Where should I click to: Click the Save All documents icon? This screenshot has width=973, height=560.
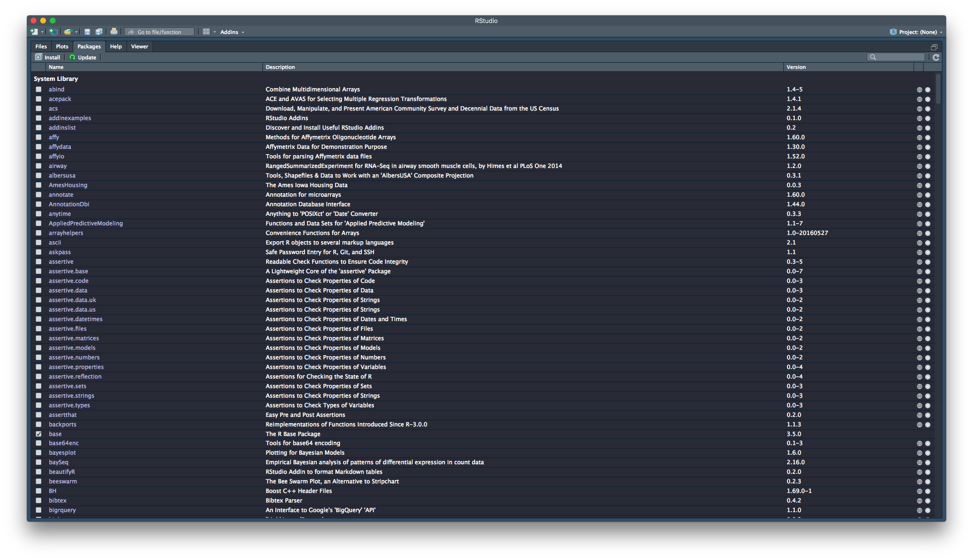[x=99, y=32]
